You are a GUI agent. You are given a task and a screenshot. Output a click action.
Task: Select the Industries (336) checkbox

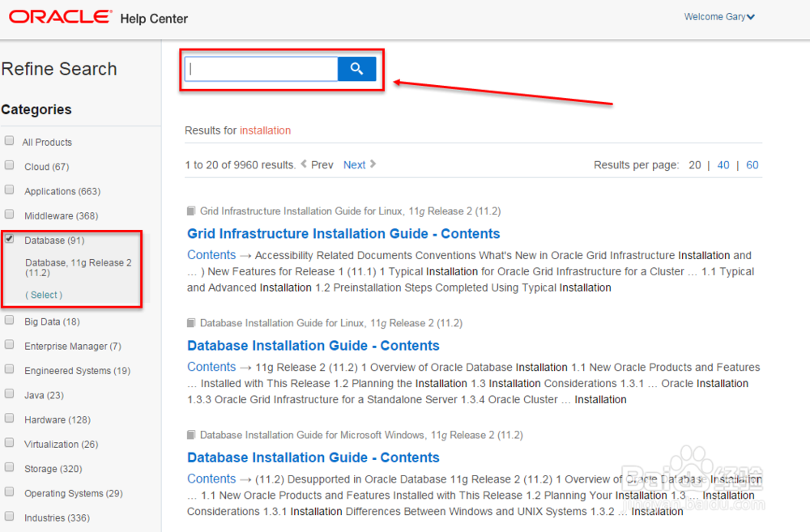click(9, 516)
